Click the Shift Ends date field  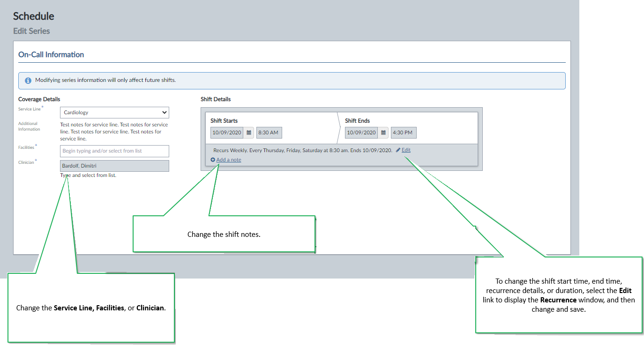coord(361,132)
